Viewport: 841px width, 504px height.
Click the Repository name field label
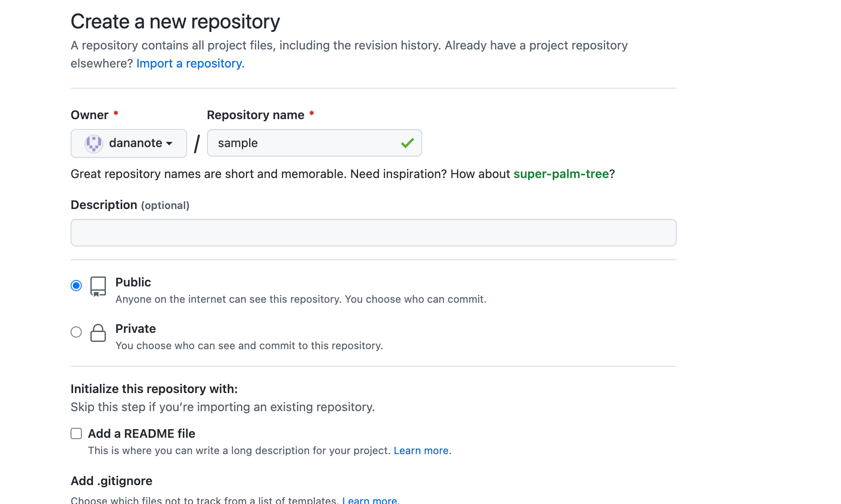click(255, 115)
